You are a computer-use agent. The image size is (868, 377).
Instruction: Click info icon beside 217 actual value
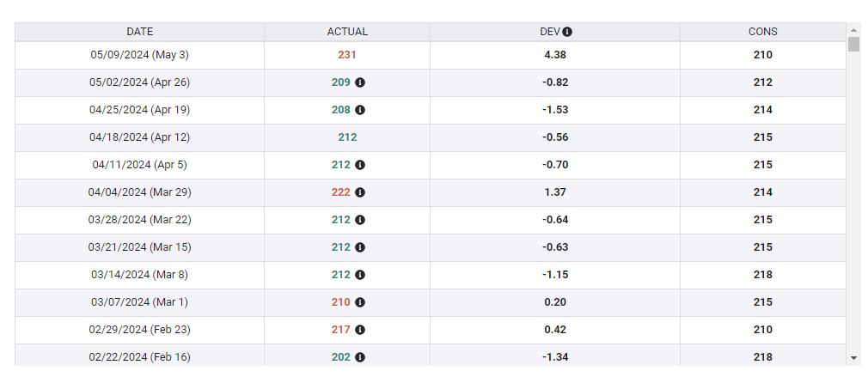click(x=360, y=330)
